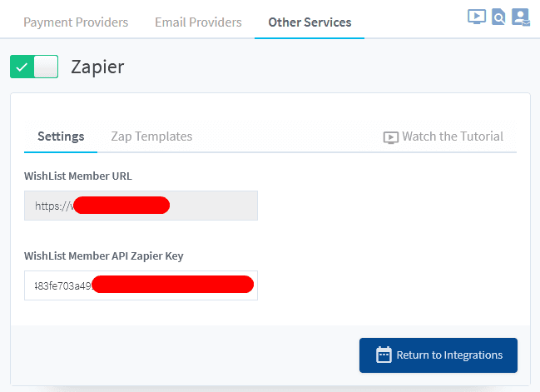
Task: Click the Zapier heading text
Action: pyautogui.click(x=97, y=67)
